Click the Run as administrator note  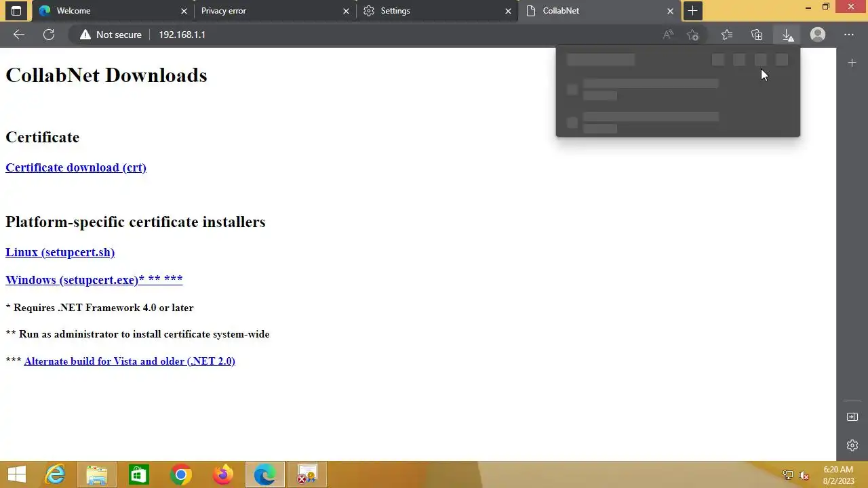click(138, 334)
